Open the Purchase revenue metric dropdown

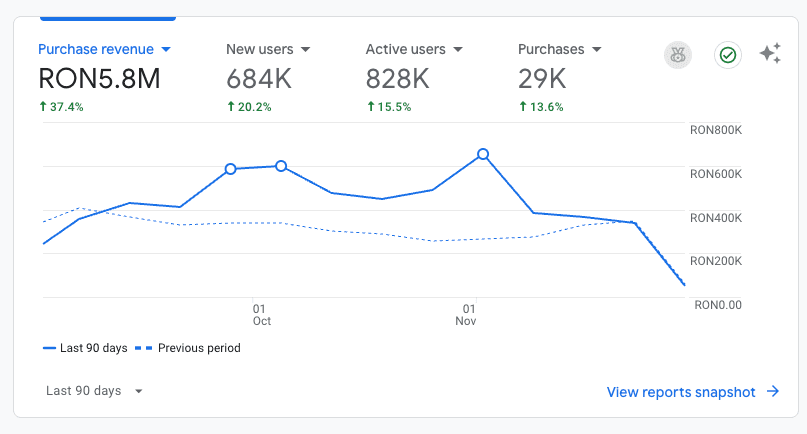(104, 49)
